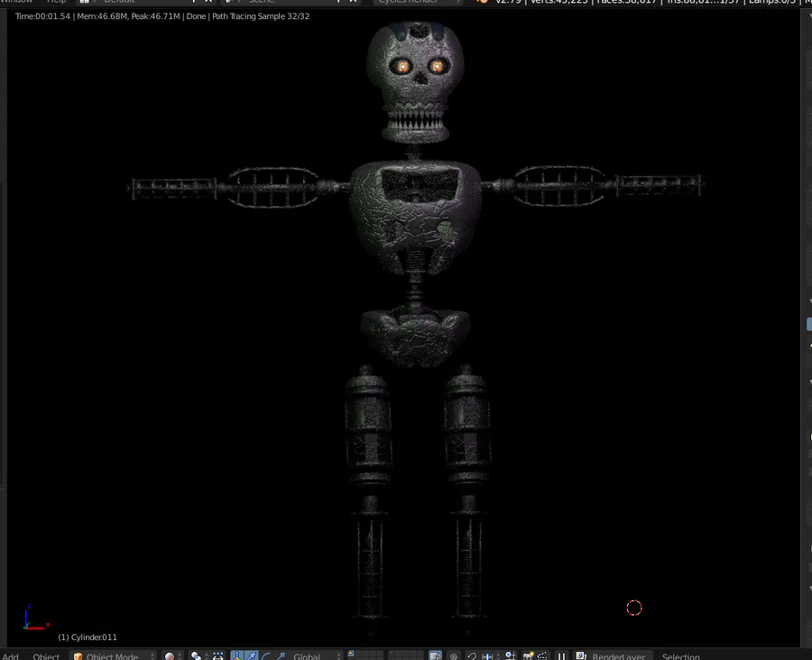The image size is (812, 660).
Task: Click the '(1) Cylinder.011' object label
Action: click(88, 637)
